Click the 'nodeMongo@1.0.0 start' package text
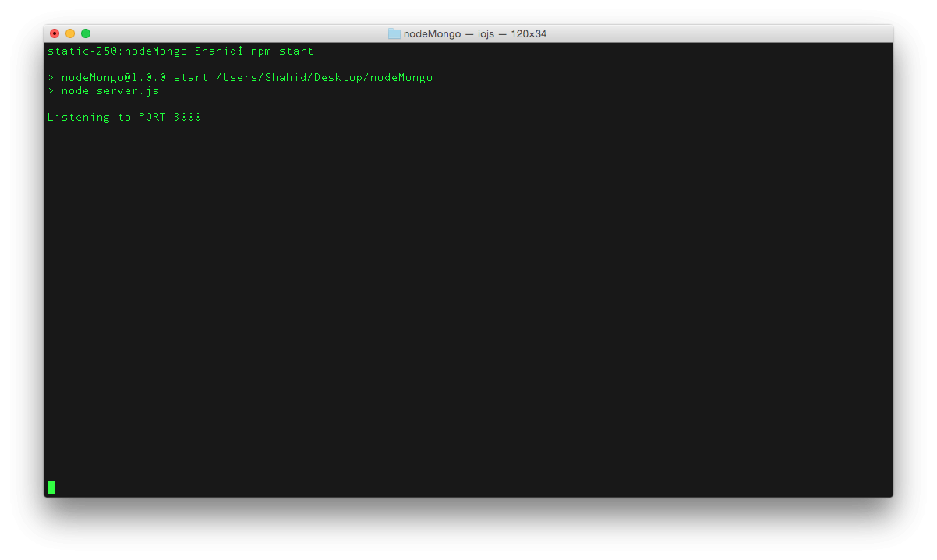Viewport: 937px width, 560px height. click(x=134, y=77)
